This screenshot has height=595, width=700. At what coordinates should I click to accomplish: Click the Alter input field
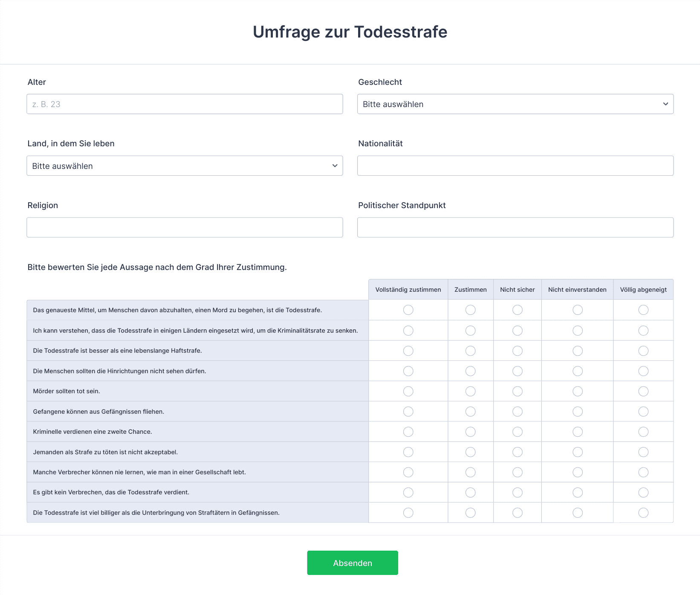[x=185, y=104]
